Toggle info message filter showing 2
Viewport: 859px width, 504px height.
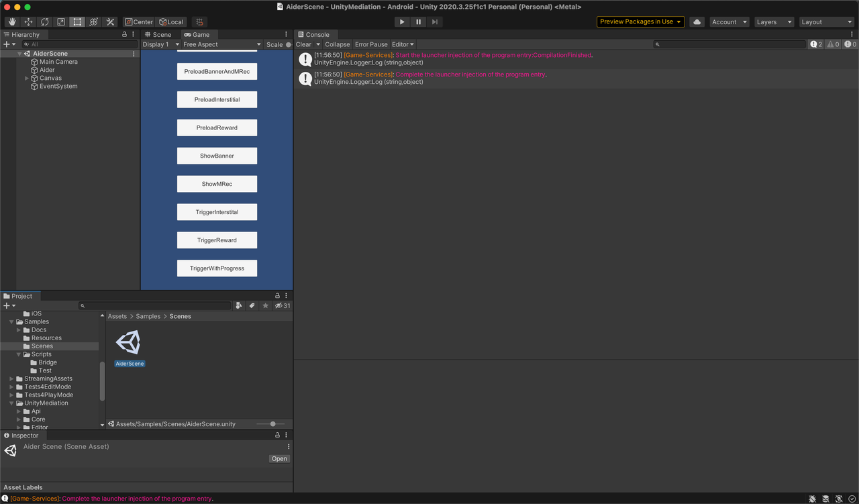816,44
